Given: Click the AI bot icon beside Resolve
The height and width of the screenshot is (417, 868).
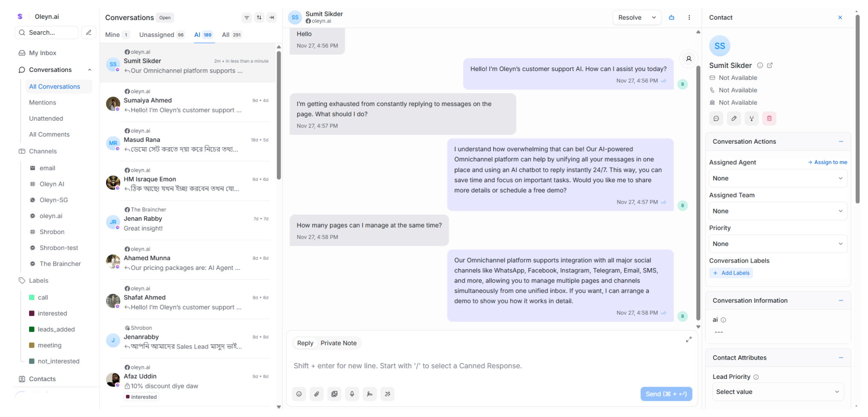Looking at the screenshot, I should click(x=672, y=18).
